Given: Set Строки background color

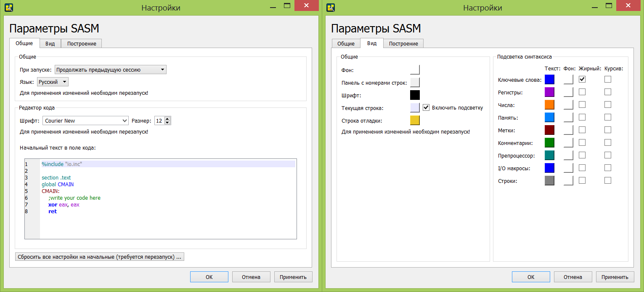Looking at the screenshot, I should [x=568, y=180].
